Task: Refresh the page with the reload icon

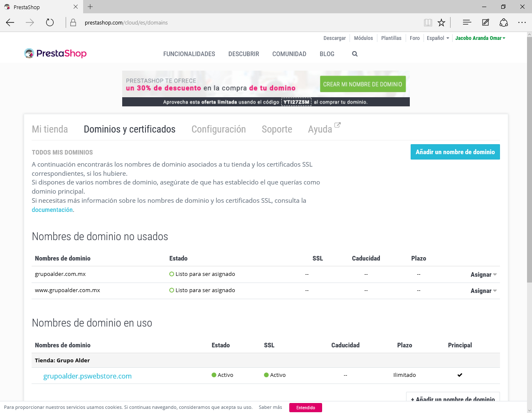Action: 50,22
